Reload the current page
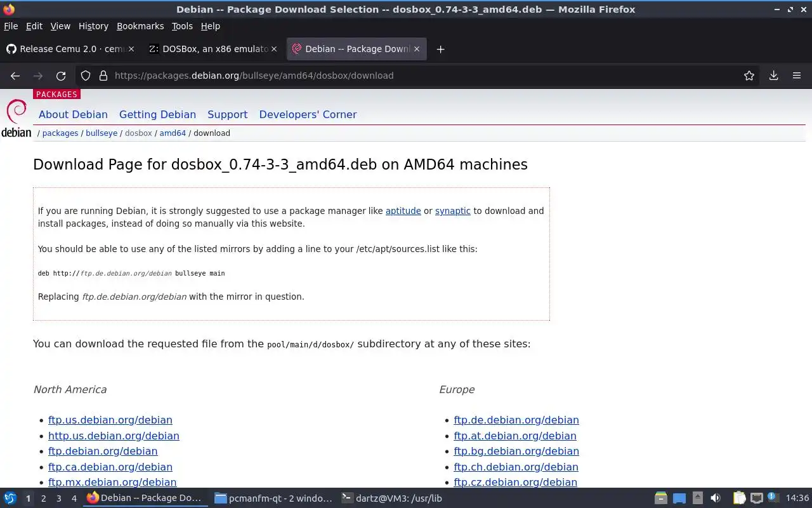Screen dimensions: 812x508 coord(61,76)
